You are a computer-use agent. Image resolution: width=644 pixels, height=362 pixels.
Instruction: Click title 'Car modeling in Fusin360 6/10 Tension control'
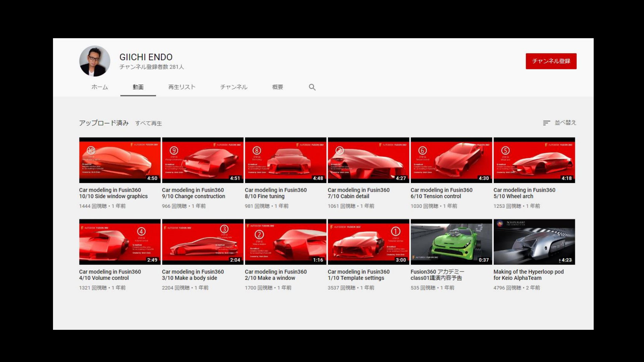coord(441,193)
